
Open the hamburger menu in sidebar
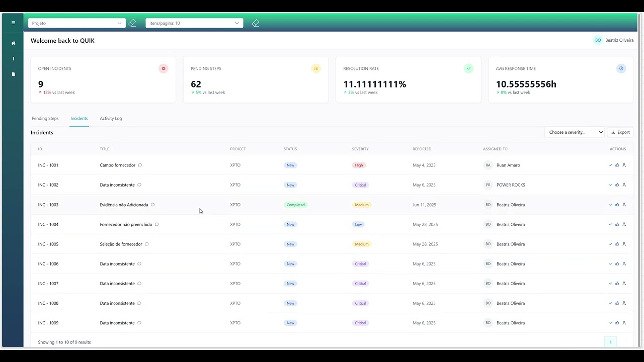[13, 23]
